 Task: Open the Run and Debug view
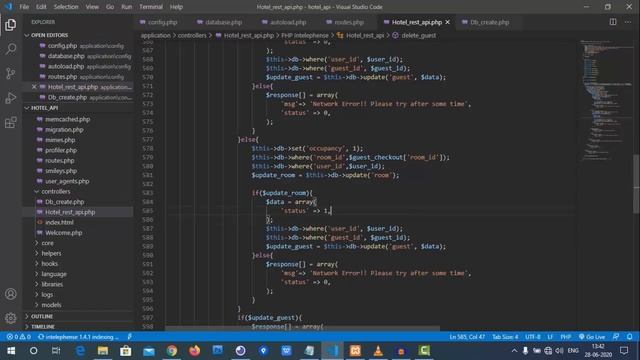tap(11, 98)
